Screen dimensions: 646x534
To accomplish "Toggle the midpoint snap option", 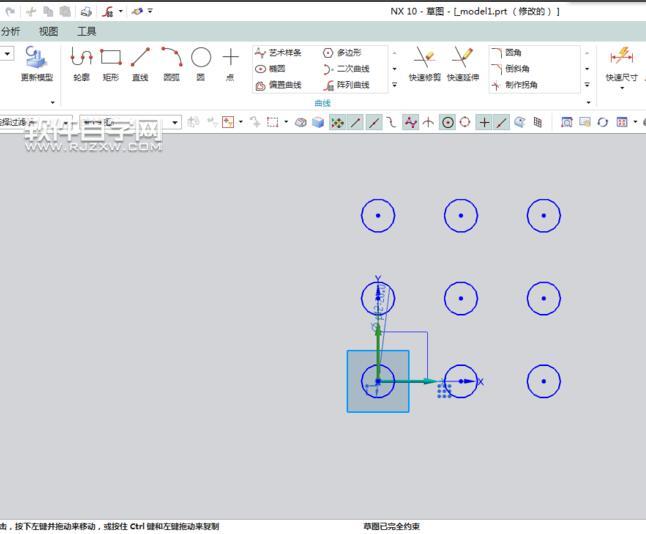I will pyautogui.click(x=374, y=122).
